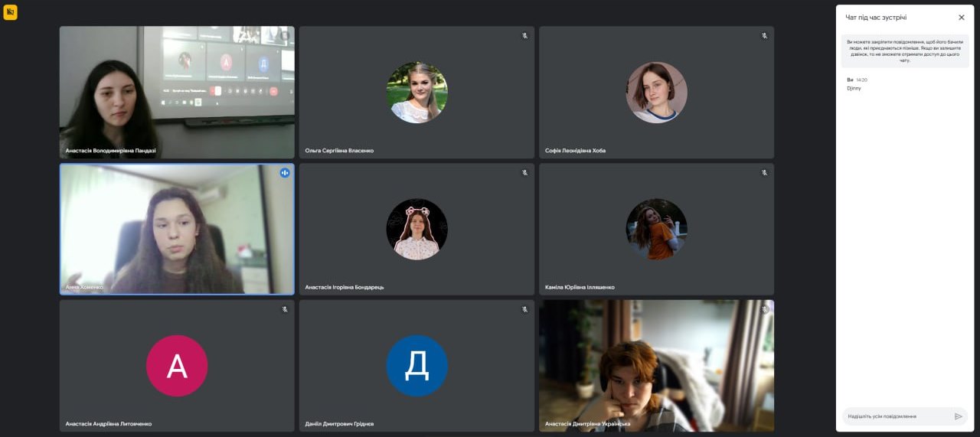Click muted mic icon on Софія Леонідівна Хоба tile
This screenshot has height=437, width=980.
tap(764, 36)
